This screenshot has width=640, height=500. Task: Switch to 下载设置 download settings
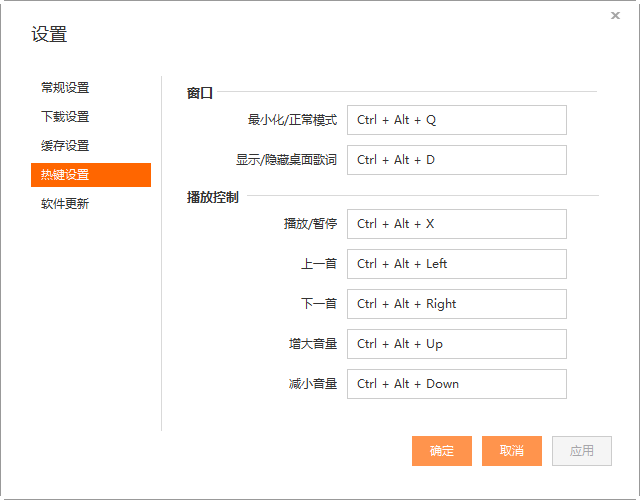coord(66,117)
